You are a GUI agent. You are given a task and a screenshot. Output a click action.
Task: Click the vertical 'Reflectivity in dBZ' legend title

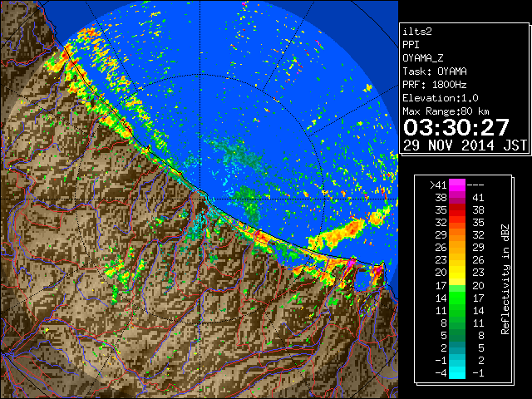point(505,279)
